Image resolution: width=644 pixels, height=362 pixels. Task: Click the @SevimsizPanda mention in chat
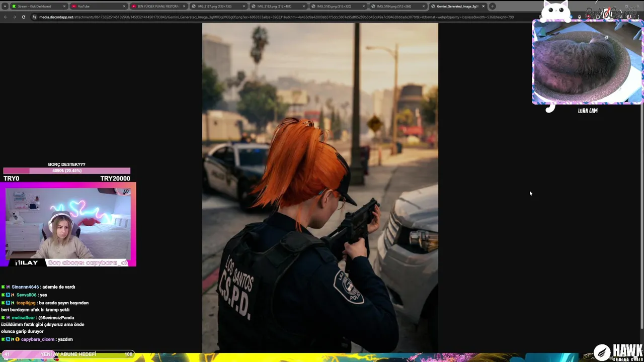56,318
